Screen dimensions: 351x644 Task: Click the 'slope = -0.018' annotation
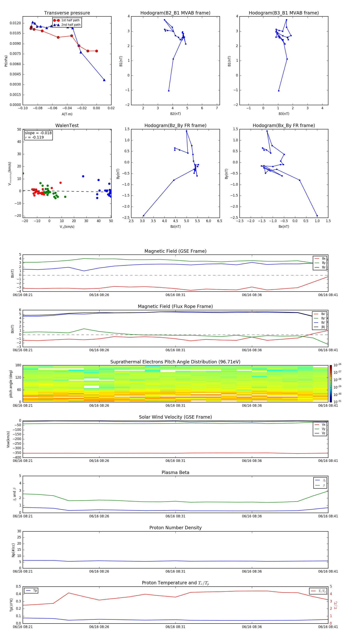(x=38, y=133)
